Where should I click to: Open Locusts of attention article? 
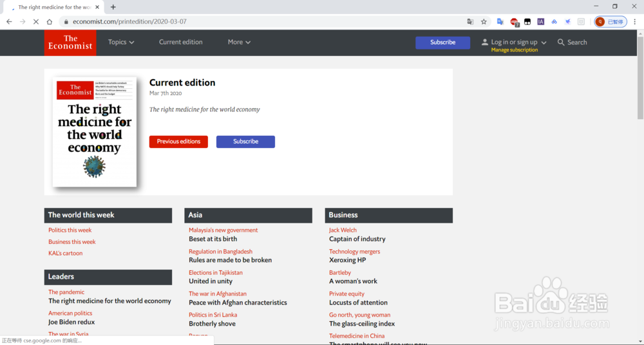(358, 303)
